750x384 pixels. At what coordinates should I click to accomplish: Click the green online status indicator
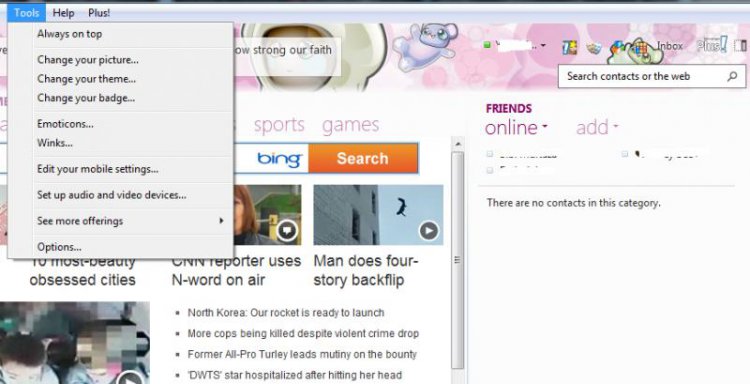coord(487,45)
